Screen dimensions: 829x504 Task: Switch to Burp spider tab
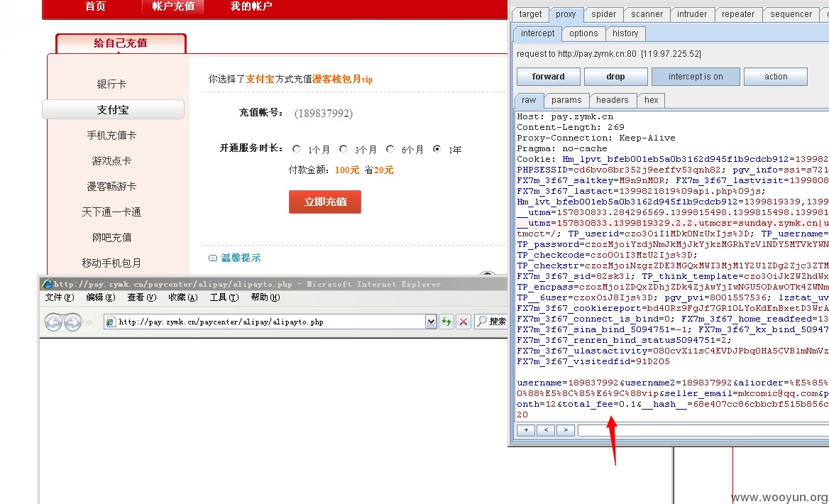tap(604, 14)
